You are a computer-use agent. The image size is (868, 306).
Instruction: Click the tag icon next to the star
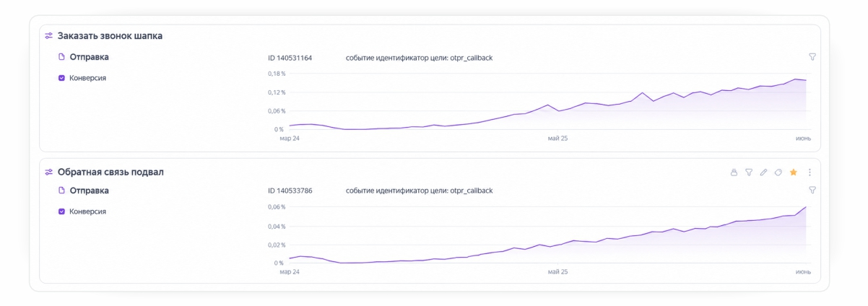point(778,172)
